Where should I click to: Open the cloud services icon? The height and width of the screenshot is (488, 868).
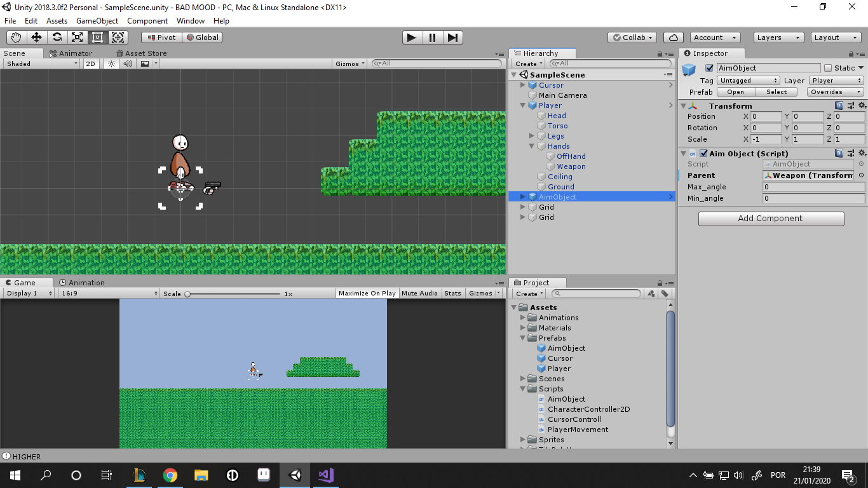click(x=673, y=37)
